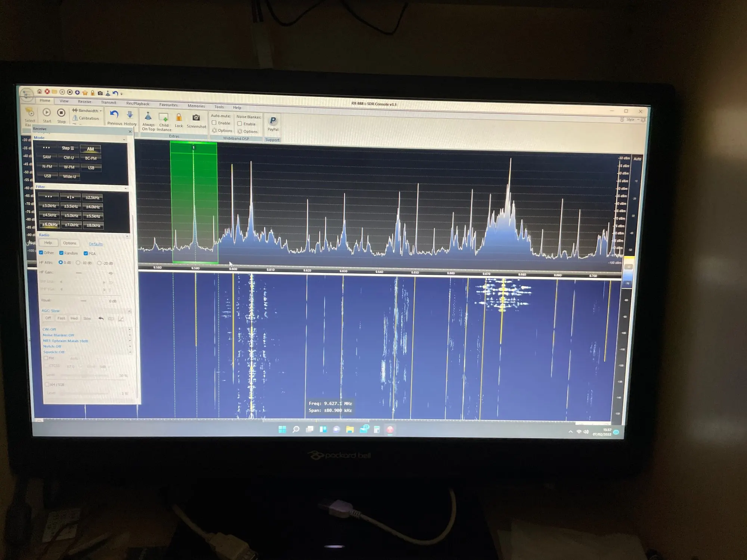Open the Bandwidth dropdown
This screenshot has height=560, width=747.
(88, 111)
